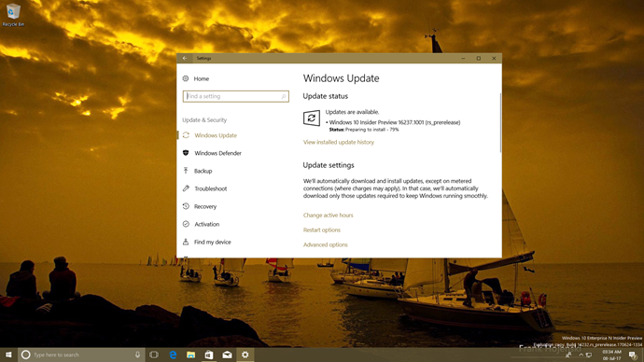Open Home in Settings sidebar
644x362 pixels.
point(202,78)
